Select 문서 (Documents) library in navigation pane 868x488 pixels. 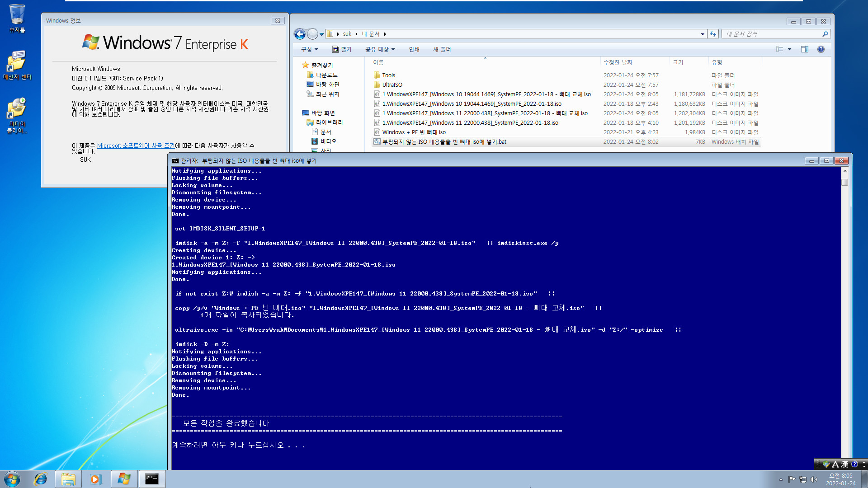(321, 132)
